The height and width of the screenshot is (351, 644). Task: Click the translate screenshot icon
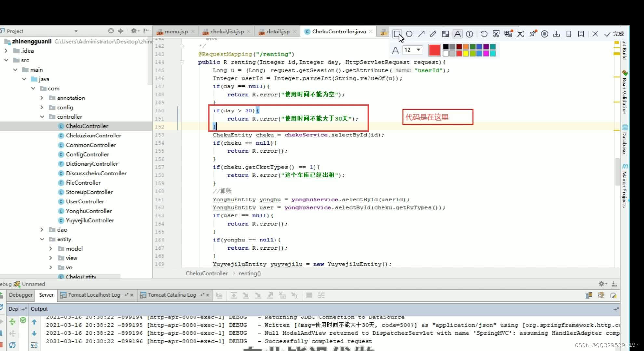(508, 33)
